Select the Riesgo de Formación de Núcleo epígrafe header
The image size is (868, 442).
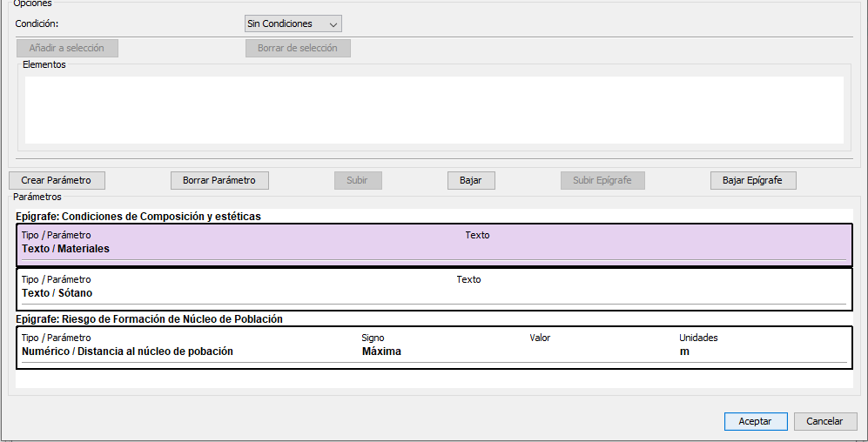tap(150, 319)
